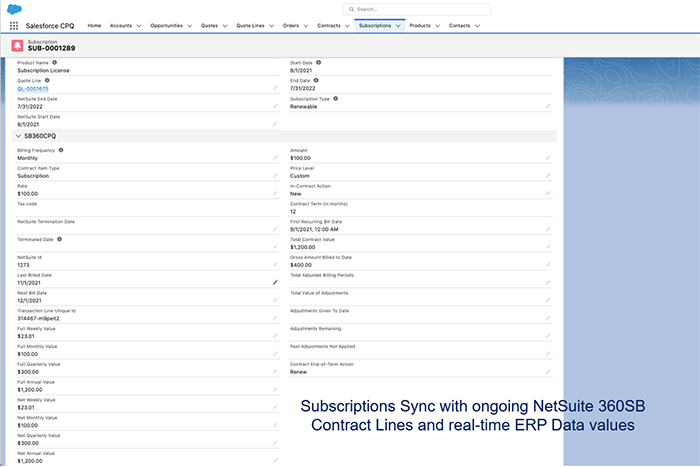Click info icon next to Product Name
The width and height of the screenshot is (700, 467).
[x=54, y=62]
